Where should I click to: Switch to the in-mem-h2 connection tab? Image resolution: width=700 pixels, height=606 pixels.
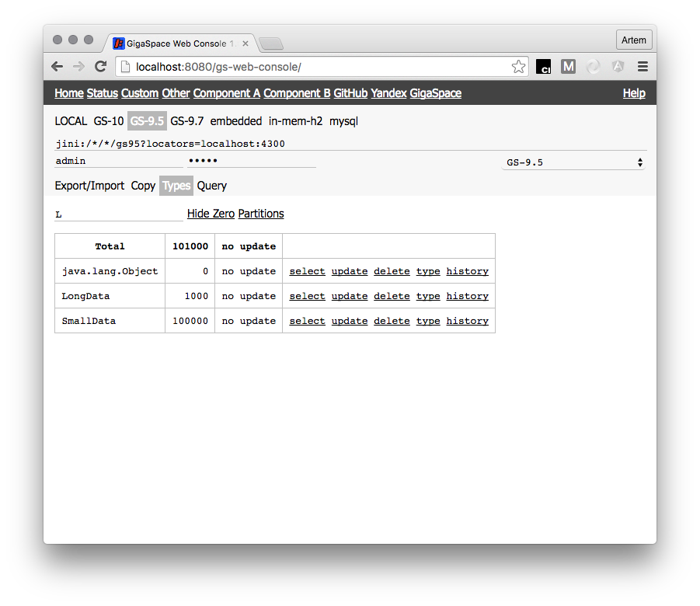click(295, 121)
